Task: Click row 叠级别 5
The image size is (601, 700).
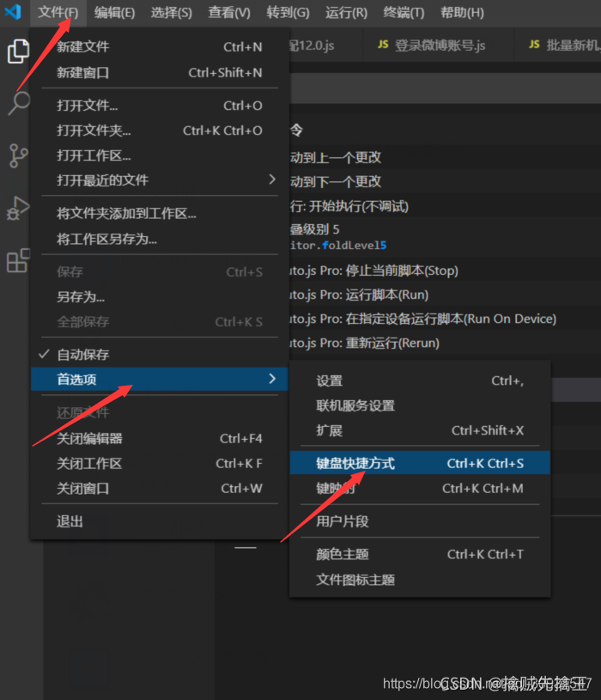Action: 445,236
